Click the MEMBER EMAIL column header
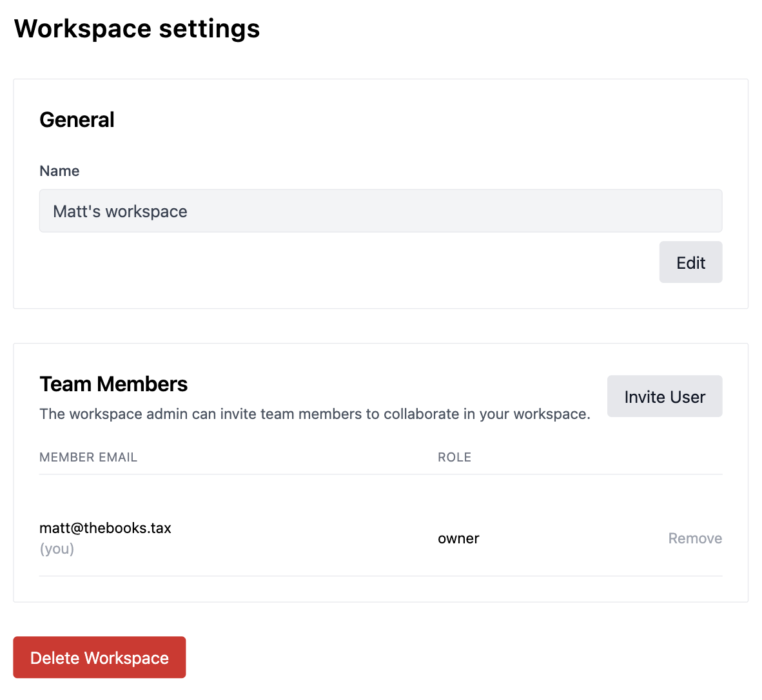This screenshot has height=700, width=762. point(88,457)
